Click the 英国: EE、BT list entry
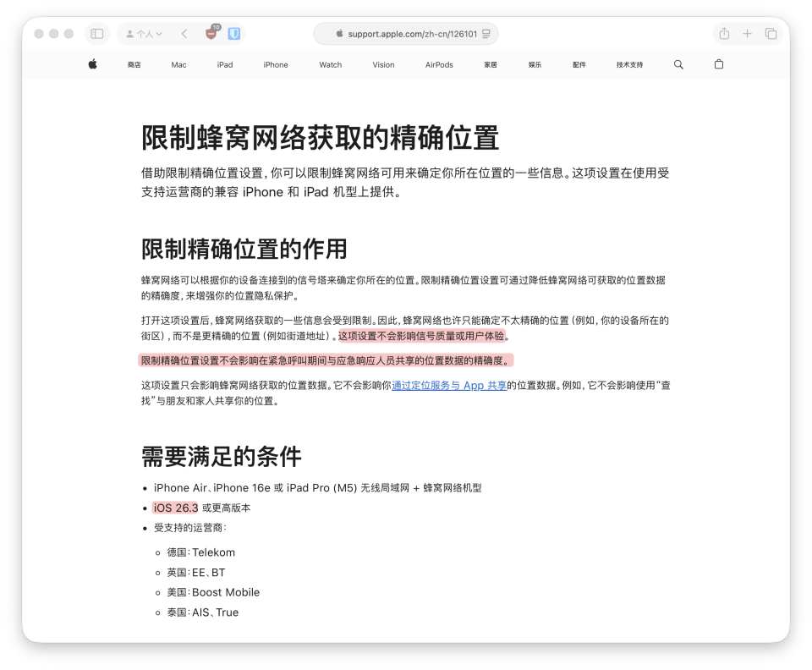The image size is (812, 670). (195, 573)
